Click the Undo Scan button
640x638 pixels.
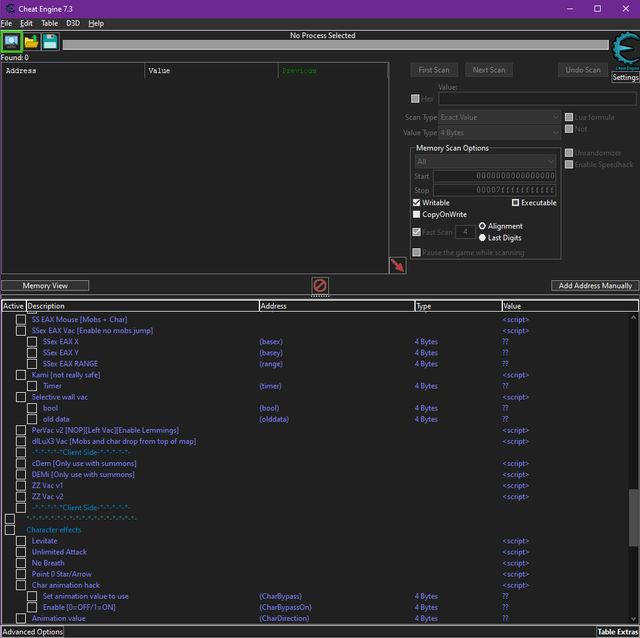583,70
